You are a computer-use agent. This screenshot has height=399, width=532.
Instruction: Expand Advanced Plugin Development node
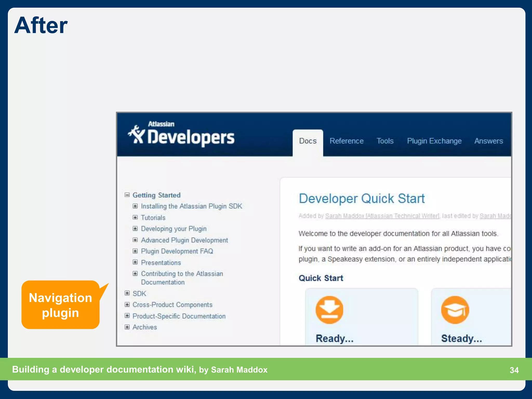135,240
